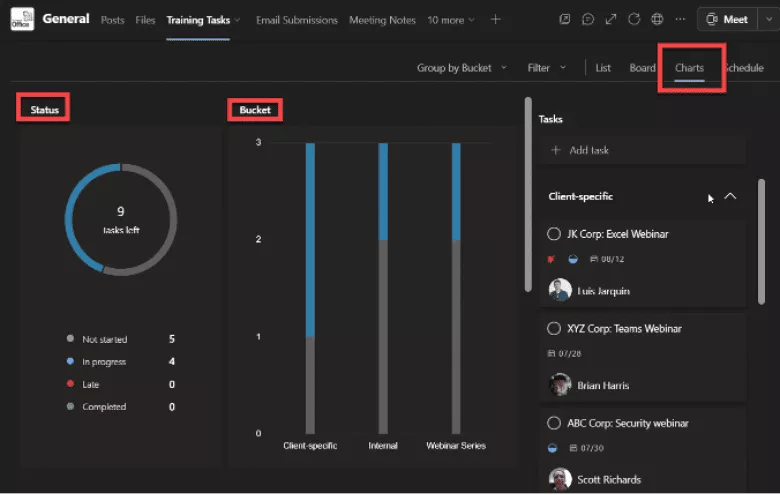Click the reload tab icon
This screenshot has height=495, width=780.
click(634, 19)
